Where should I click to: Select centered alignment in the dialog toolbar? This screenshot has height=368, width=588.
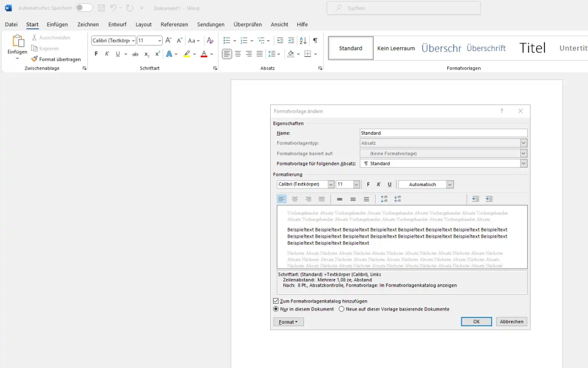295,199
